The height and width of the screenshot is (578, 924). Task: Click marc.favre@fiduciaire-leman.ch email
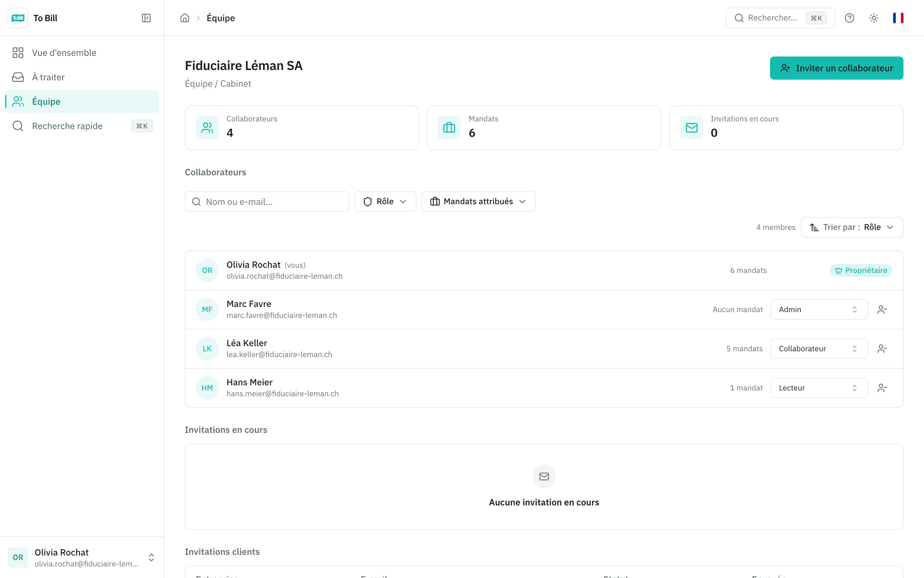click(281, 315)
